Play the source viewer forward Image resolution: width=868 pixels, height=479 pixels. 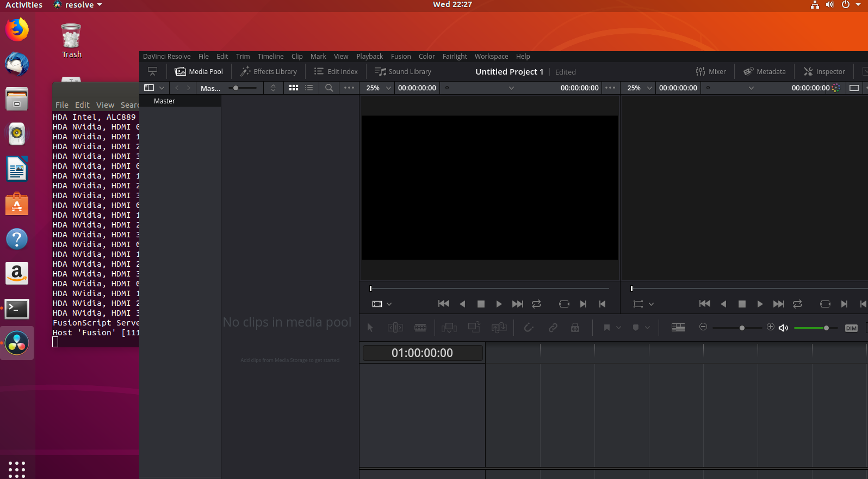point(499,304)
